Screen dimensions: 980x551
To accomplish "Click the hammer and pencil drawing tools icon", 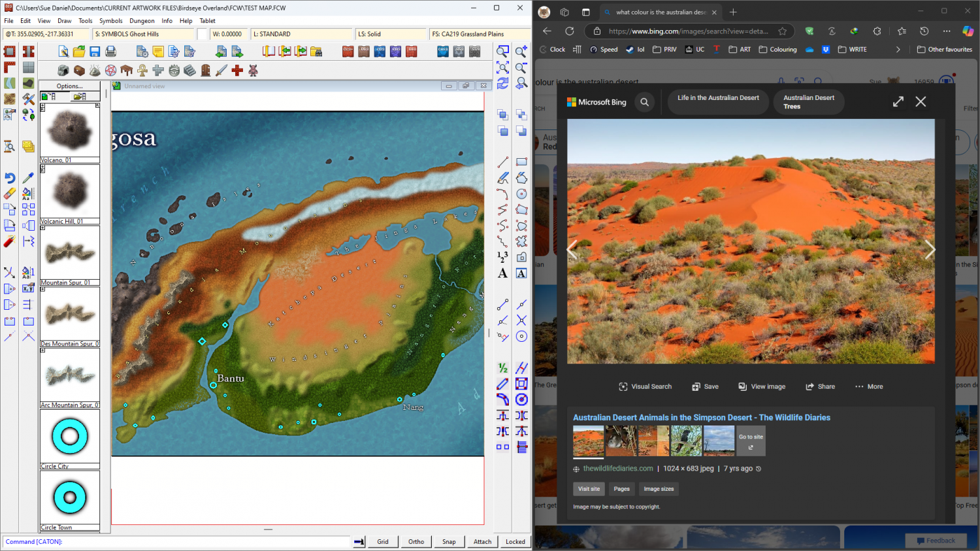I will (x=28, y=99).
